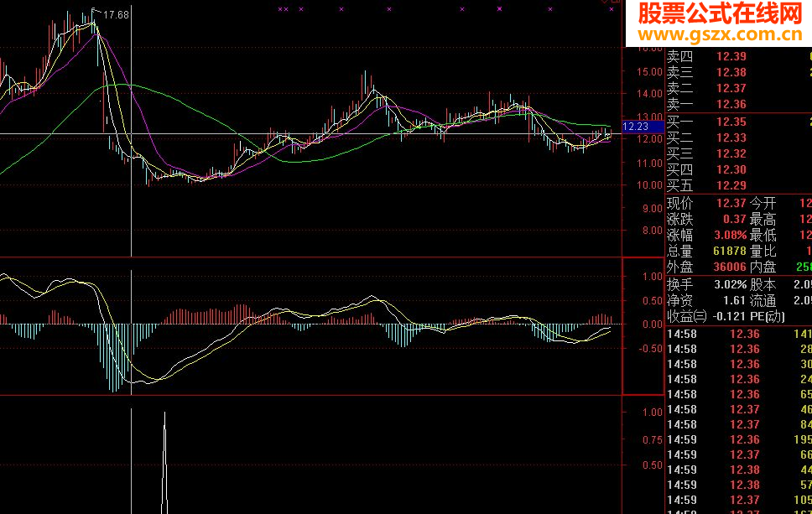812x514 pixels.
Task: Click the 14:59 trade priced 12.36
Action: (739, 439)
